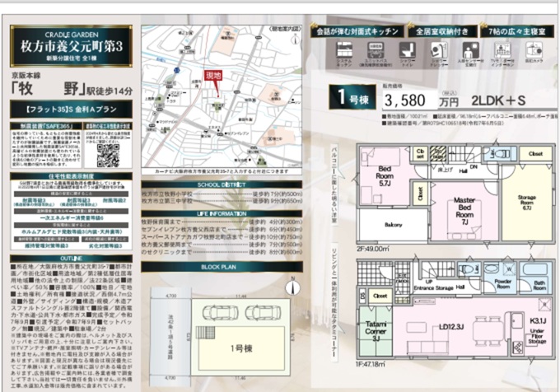560x392 pixels.
Task: Click the red 現地 marker on map
Action: pos(213,75)
